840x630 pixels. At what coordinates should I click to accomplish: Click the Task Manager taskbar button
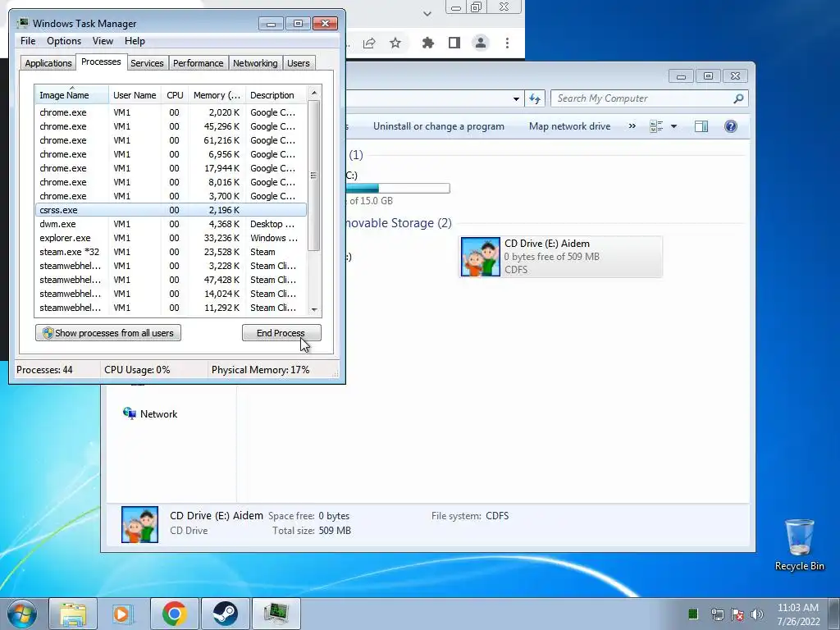pyautogui.click(x=276, y=614)
